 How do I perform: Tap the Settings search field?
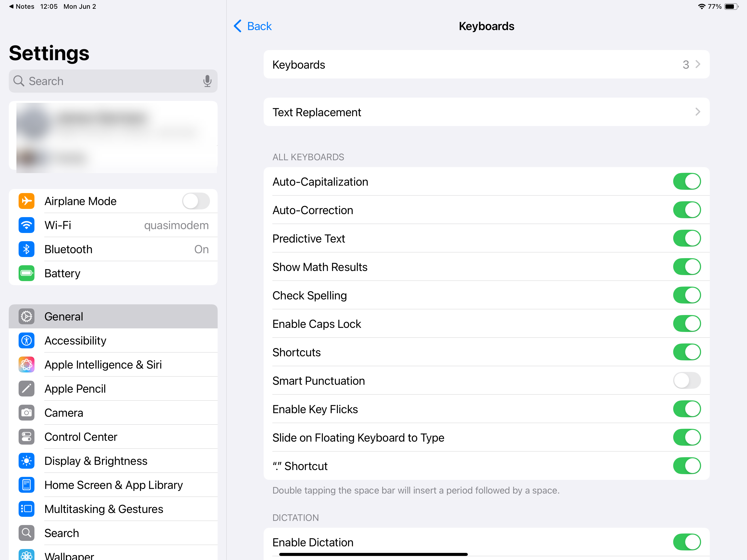108,81
